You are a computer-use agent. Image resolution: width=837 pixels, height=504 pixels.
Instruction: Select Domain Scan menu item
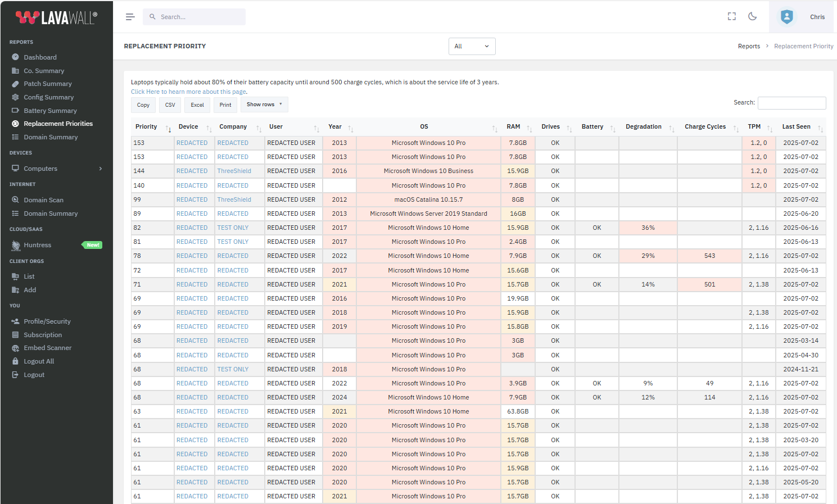pos(43,200)
